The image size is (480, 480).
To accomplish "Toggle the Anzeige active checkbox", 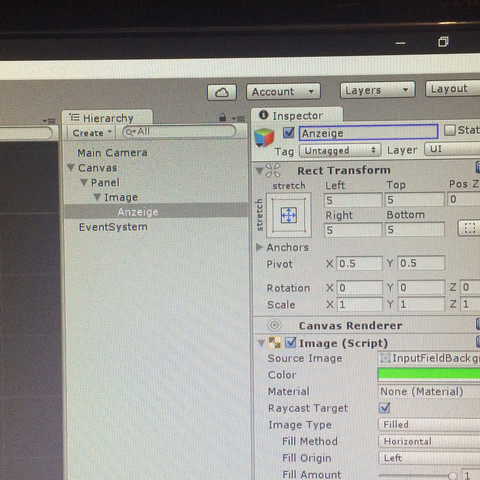I will tap(288, 133).
